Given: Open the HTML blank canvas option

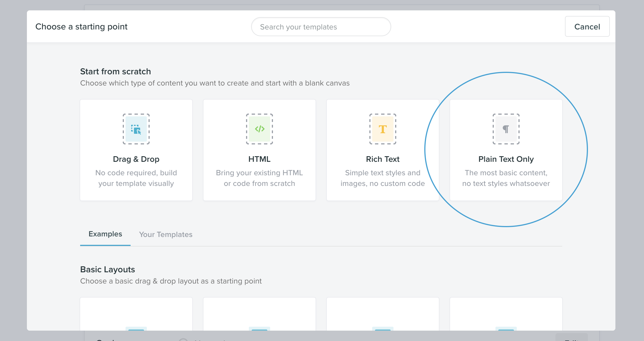Looking at the screenshot, I should pyautogui.click(x=260, y=150).
